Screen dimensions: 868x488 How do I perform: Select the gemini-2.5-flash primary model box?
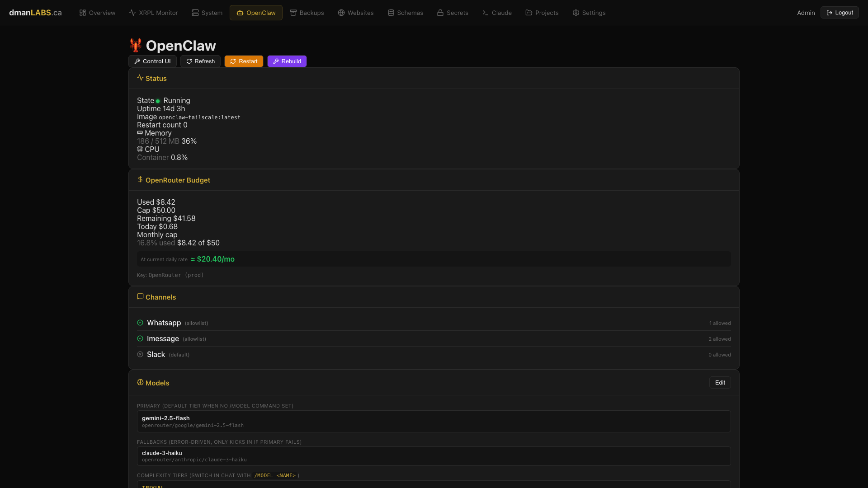[x=434, y=421]
